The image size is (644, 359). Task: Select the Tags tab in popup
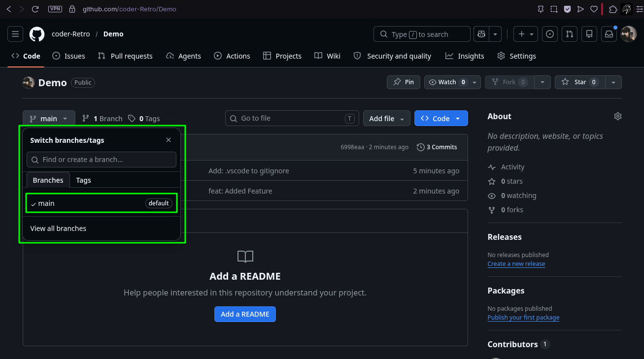point(83,180)
